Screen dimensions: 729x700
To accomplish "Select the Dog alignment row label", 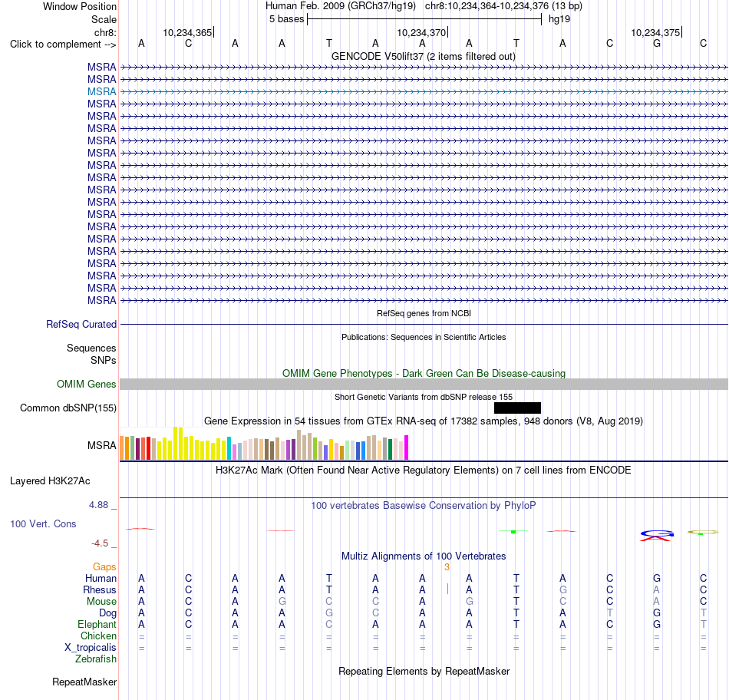I will point(107,613).
